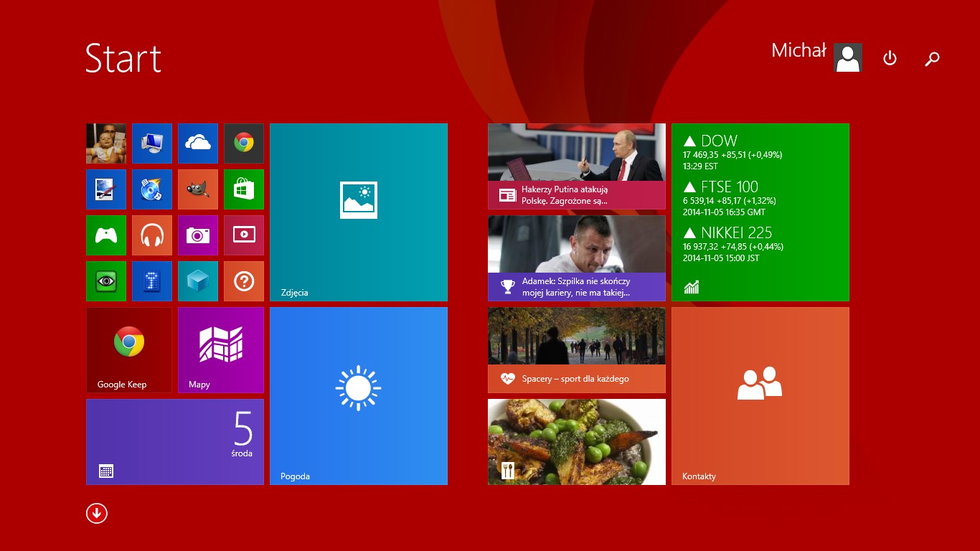Open the Xbox Games controller tile

pyautogui.click(x=106, y=235)
